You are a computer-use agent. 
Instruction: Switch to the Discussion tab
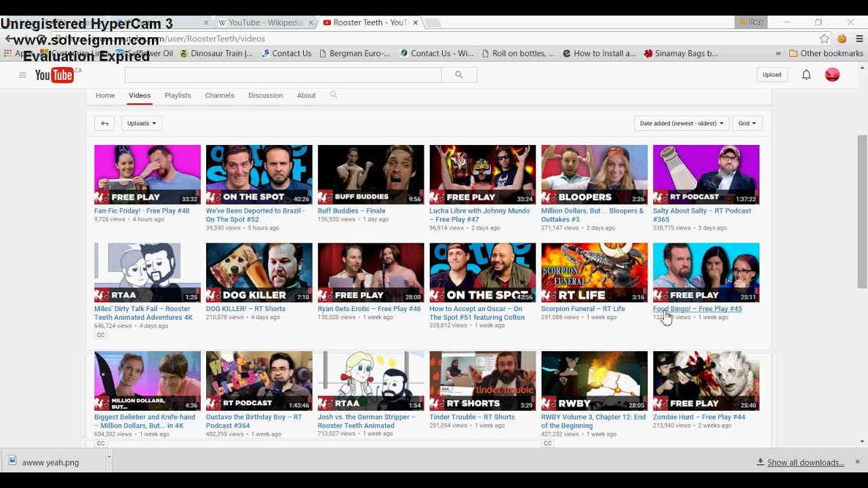pos(265,96)
